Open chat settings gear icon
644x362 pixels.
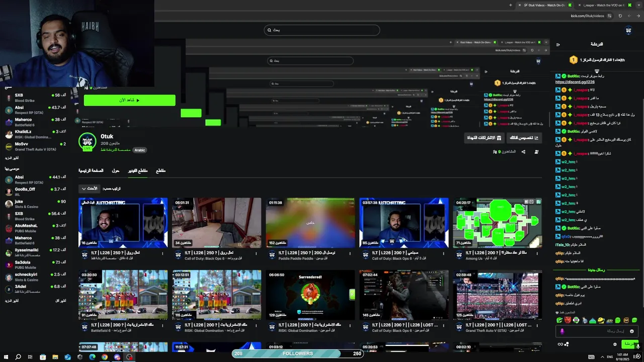615,344
